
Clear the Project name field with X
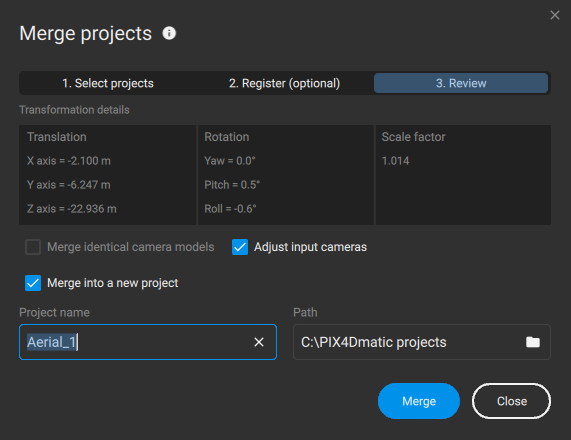259,342
